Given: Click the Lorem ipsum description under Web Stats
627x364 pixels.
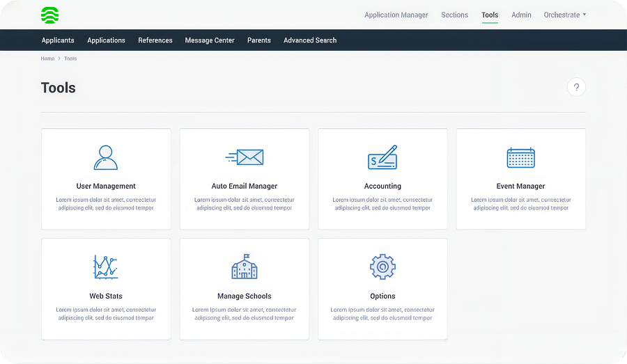Looking at the screenshot, I should point(106,314).
